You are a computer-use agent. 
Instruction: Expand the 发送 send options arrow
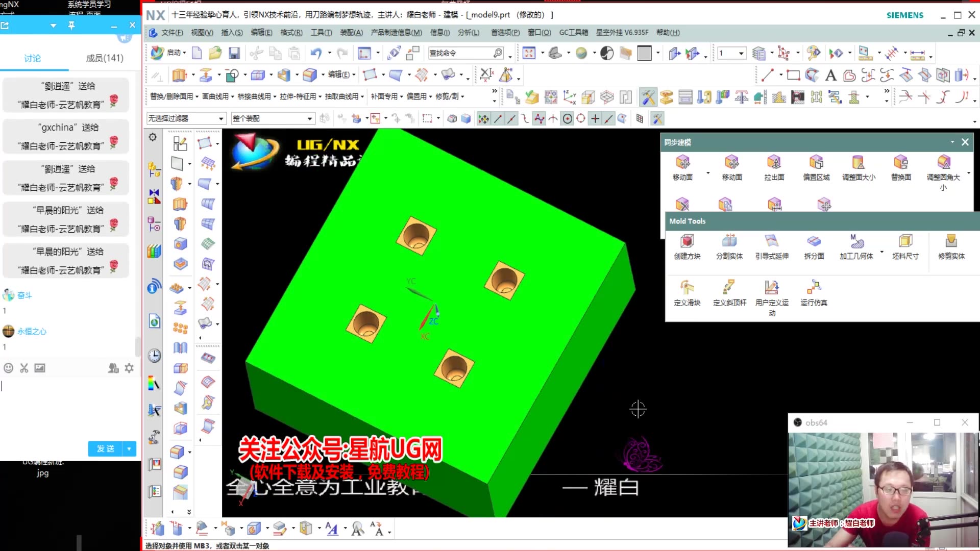(129, 448)
